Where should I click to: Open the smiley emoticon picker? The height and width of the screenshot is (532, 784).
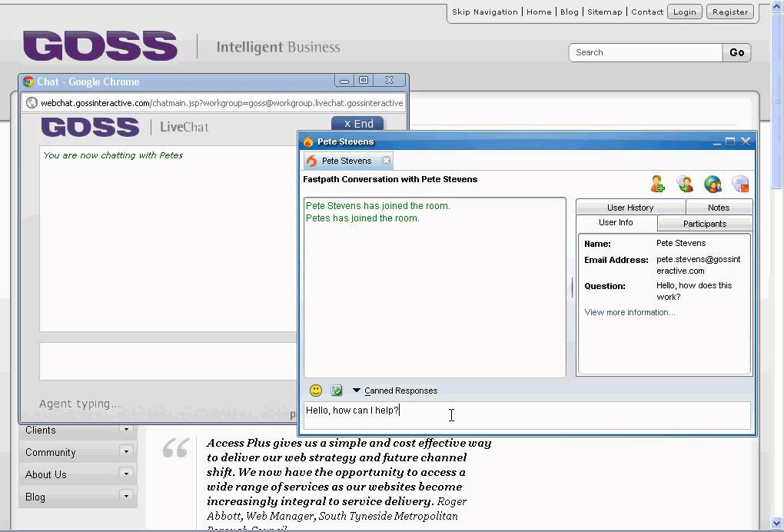[x=315, y=391]
